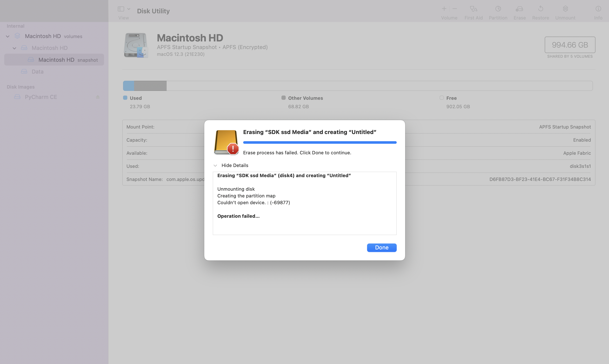Click the blue Used legend swatch
This screenshot has height=364, width=609.
125,98
